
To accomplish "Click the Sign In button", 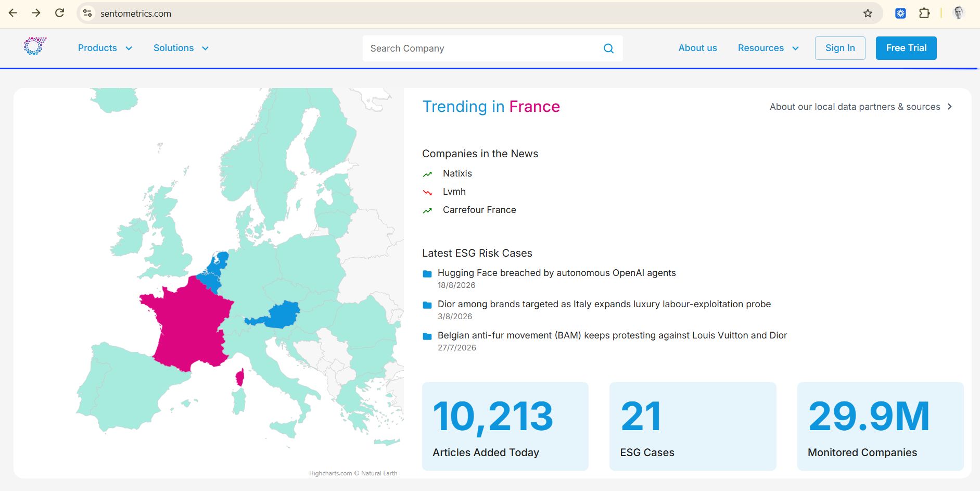I will click(840, 48).
